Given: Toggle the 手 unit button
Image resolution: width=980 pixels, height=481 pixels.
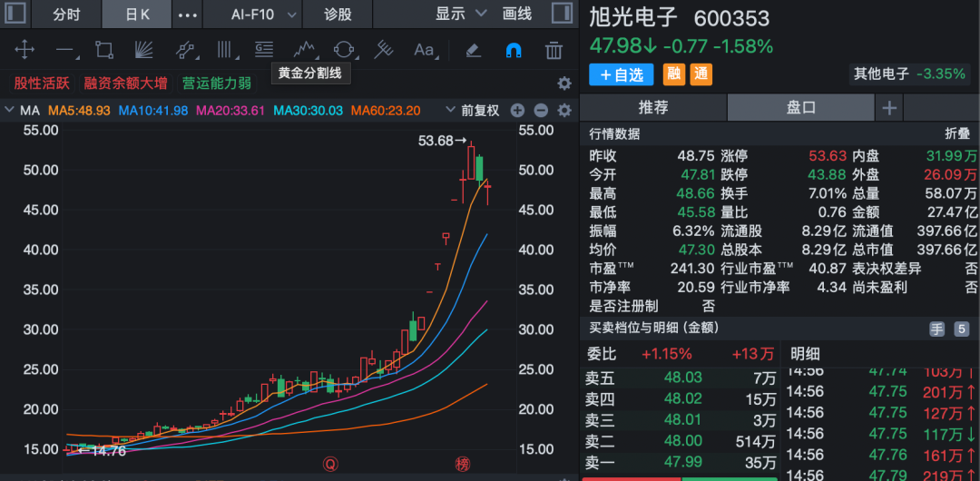Looking at the screenshot, I should point(936,329).
